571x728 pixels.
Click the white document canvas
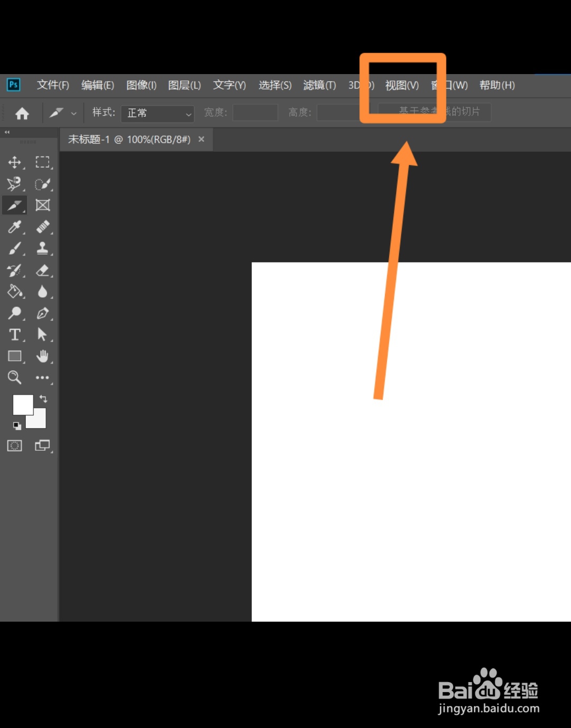click(x=411, y=442)
